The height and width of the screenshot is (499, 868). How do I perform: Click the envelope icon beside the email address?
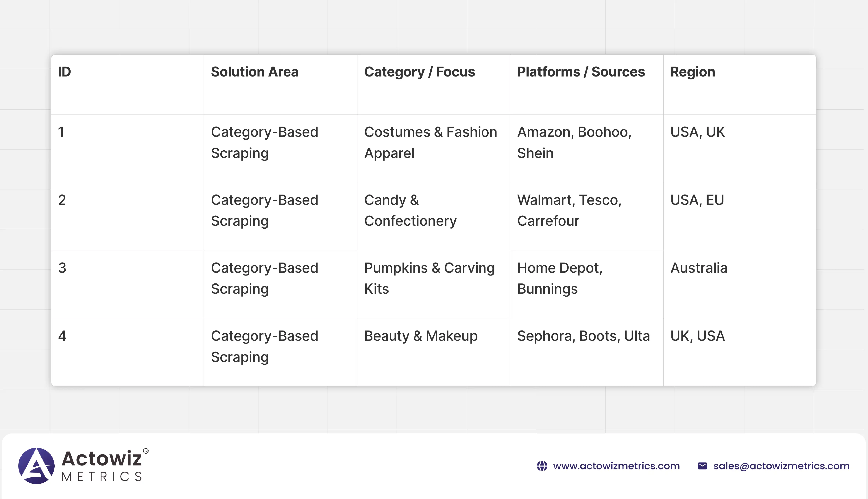(702, 466)
